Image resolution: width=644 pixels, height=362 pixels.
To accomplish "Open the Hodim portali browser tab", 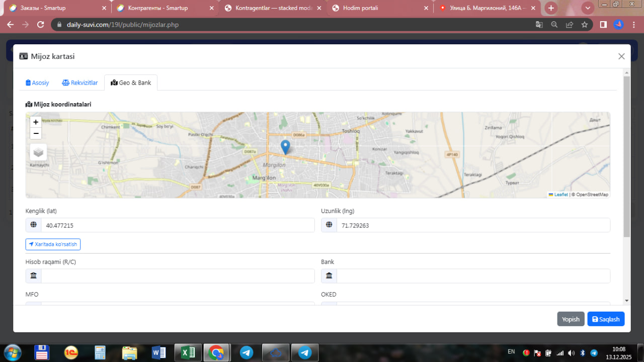I will pos(376,8).
